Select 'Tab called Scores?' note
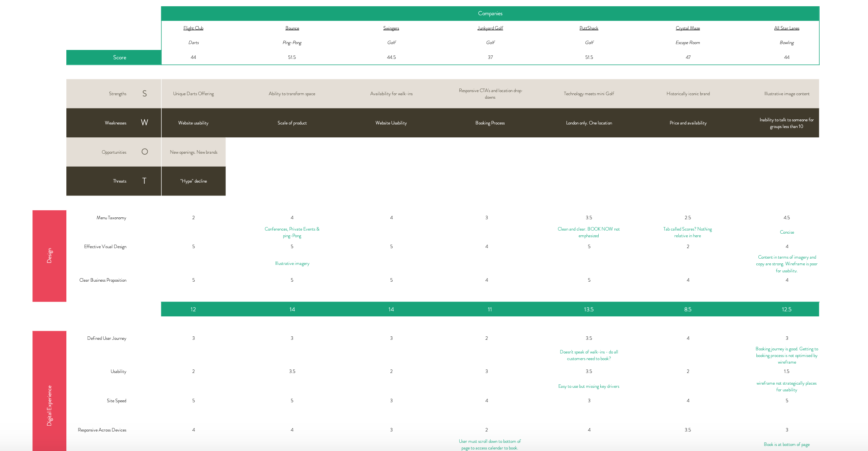Viewport: 868px width, 451px height. 687,232
